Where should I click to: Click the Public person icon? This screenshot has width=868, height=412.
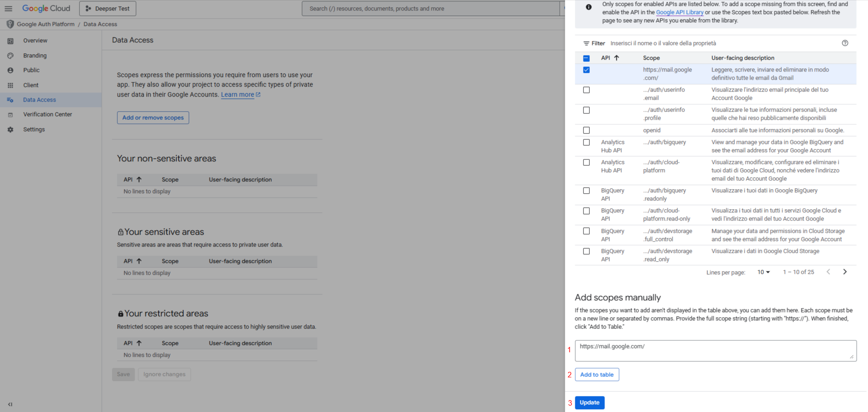point(10,70)
